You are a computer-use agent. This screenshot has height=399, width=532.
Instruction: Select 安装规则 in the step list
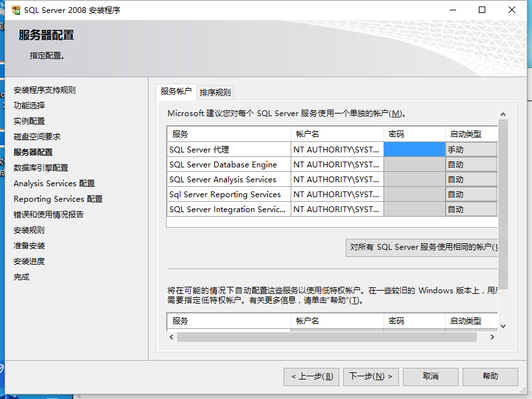[x=29, y=230]
